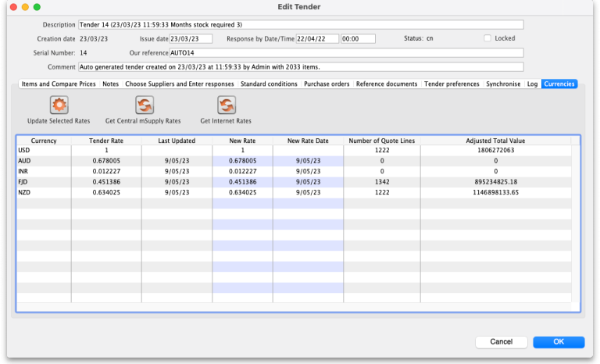Click the Get Internet Rates icon
Screen dimensions: 600x364
point(226,105)
